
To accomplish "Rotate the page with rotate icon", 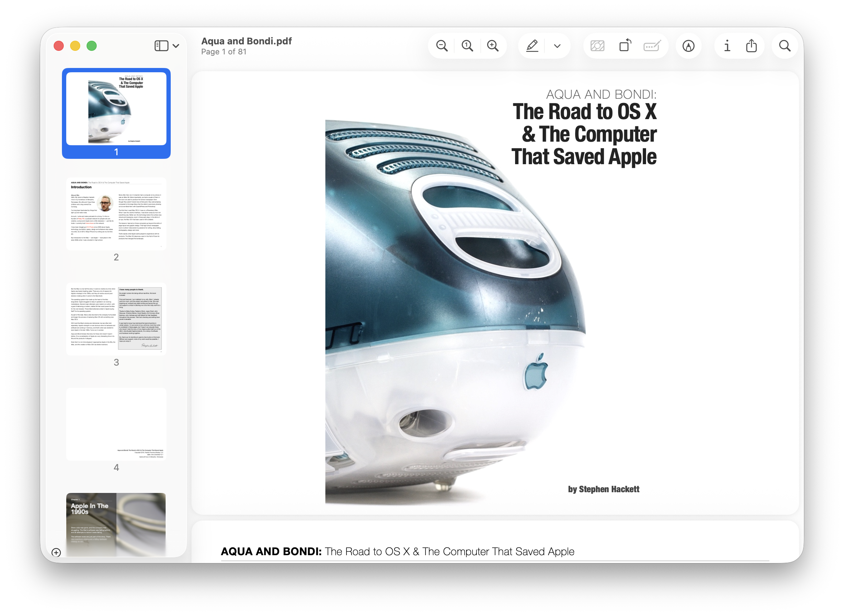I will click(625, 46).
